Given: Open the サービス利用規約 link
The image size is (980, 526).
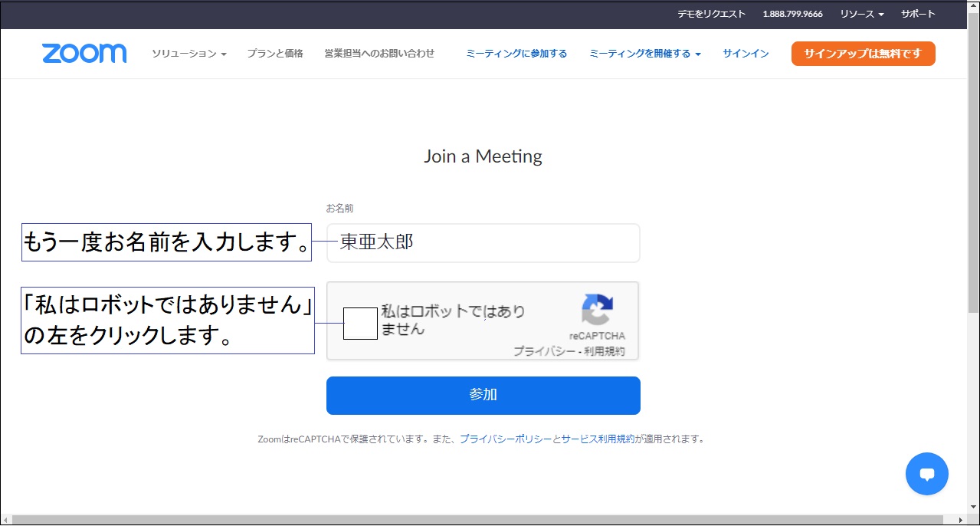Looking at the screenshot, I should pos(598,439).
